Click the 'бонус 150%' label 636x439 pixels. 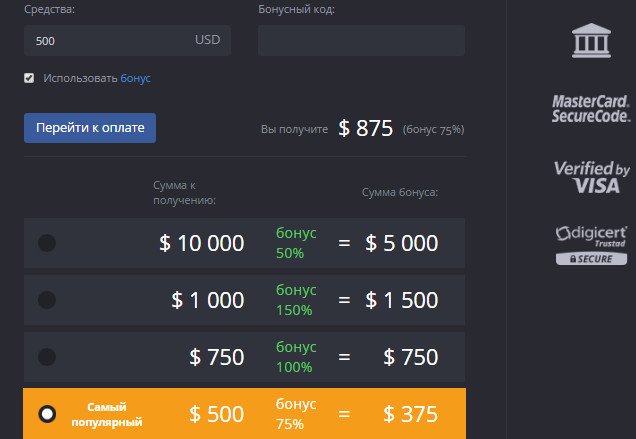[x=296, y=300]
